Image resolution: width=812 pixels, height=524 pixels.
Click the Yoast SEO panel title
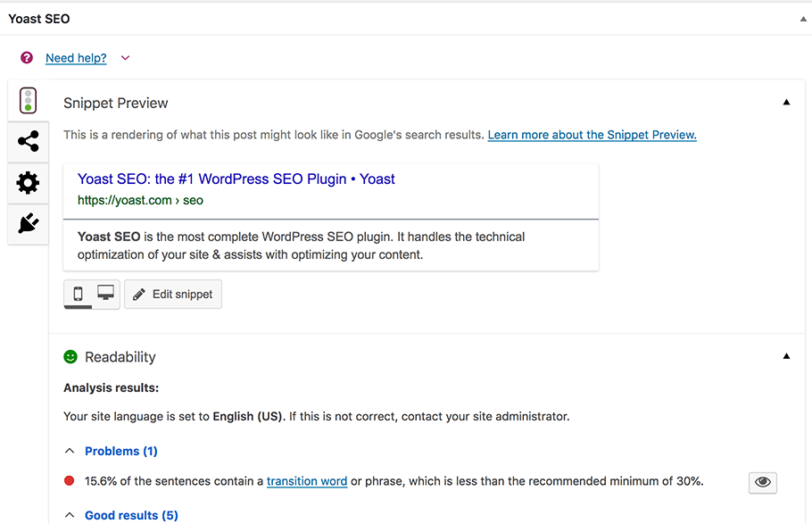(x=39, y=19)
